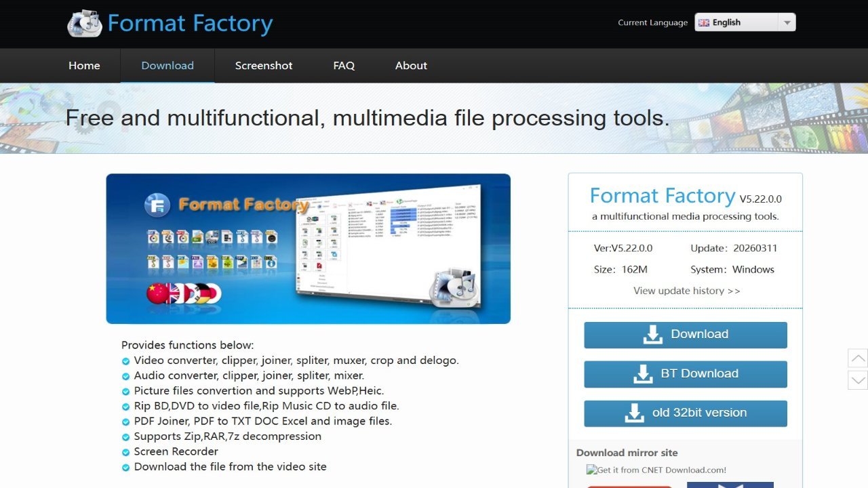The image size is (868, 488).
Task: Click the Rip BD,DVD to video file line
Action: point(267,406)
